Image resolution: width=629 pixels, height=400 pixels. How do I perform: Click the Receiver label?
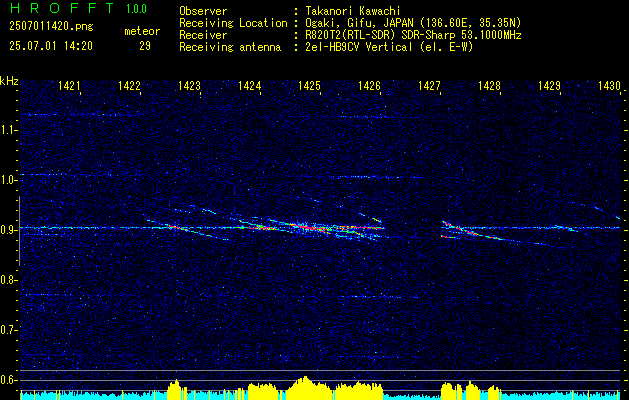coord(203,35)
